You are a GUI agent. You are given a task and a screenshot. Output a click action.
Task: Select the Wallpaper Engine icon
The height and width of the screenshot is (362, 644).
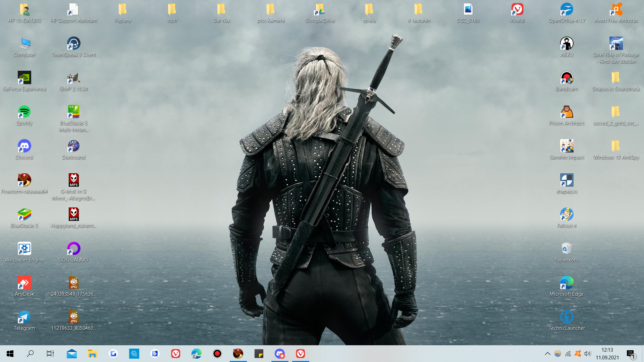[x=24, y=249]
